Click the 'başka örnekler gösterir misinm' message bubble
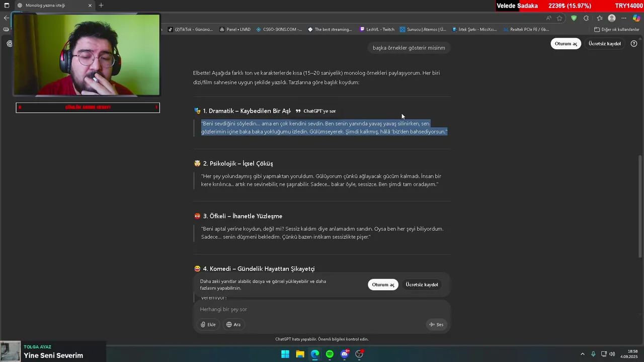Image resolution: width=644 pixels, height=362 pixels. (409, 48)
